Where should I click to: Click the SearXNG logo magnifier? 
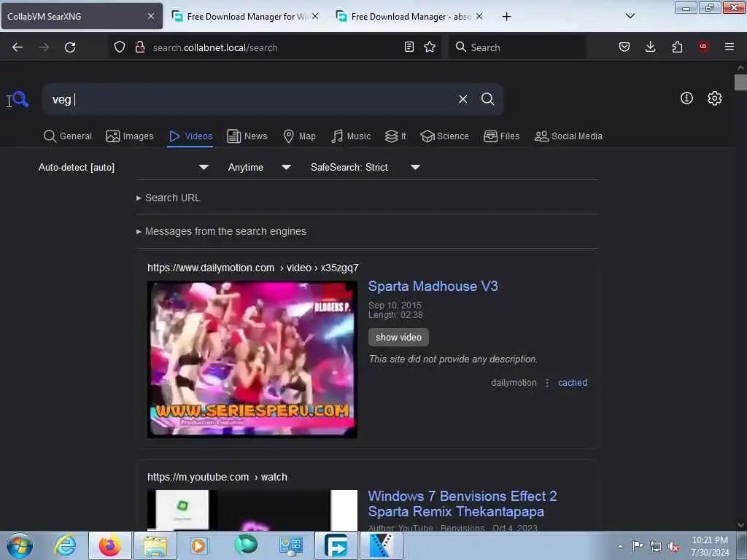click(x=20, y=99)
